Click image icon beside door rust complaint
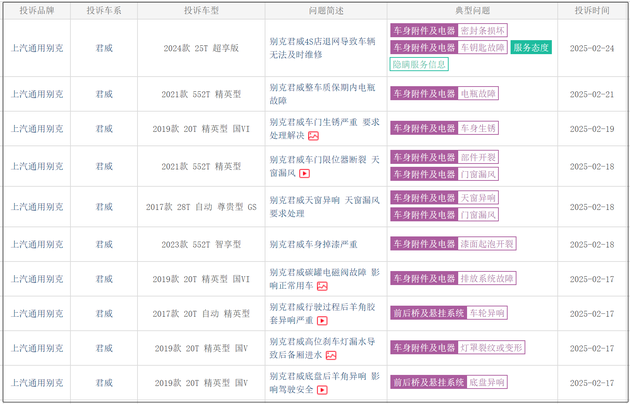Image resolution: width=630 pixels, height=404 pixels. (313, 136)
